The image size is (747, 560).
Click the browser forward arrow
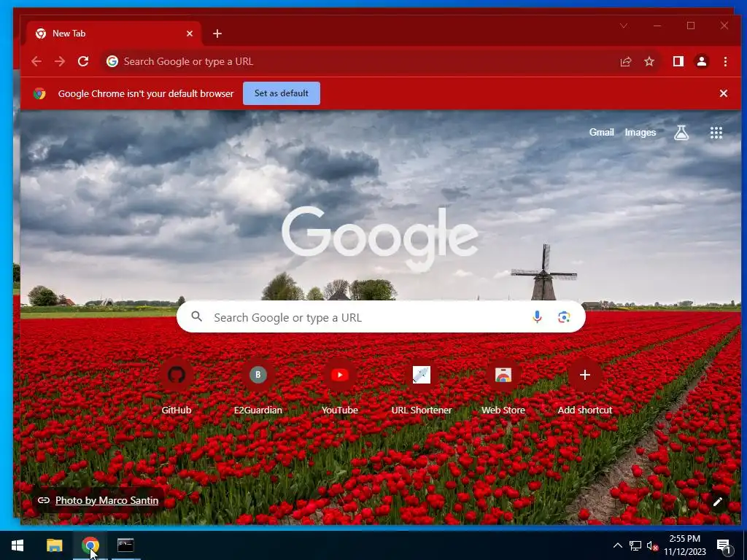click(60, 61)
